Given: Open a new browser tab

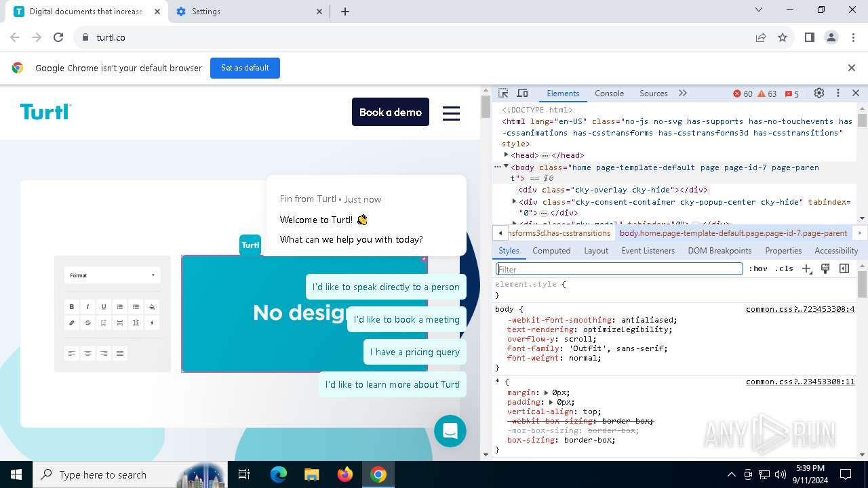Looking at the screenshot, I should pos(345,12).
